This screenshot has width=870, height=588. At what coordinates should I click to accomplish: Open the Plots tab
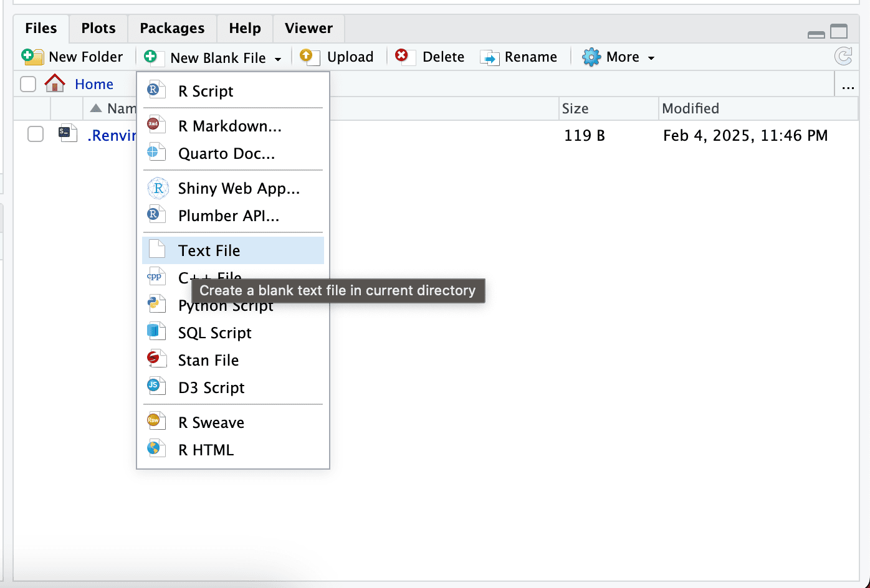(98, 28)
